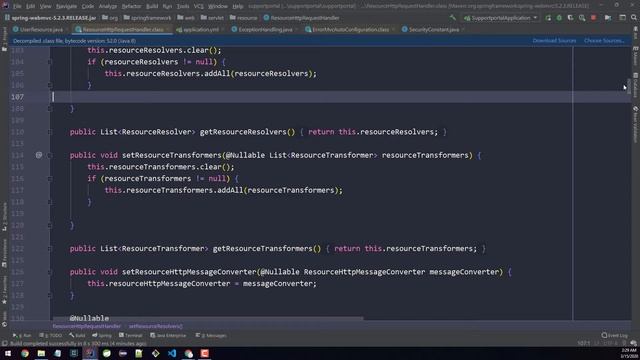Open the Build menu
640x360 pixels.
(x=152, y=6)
